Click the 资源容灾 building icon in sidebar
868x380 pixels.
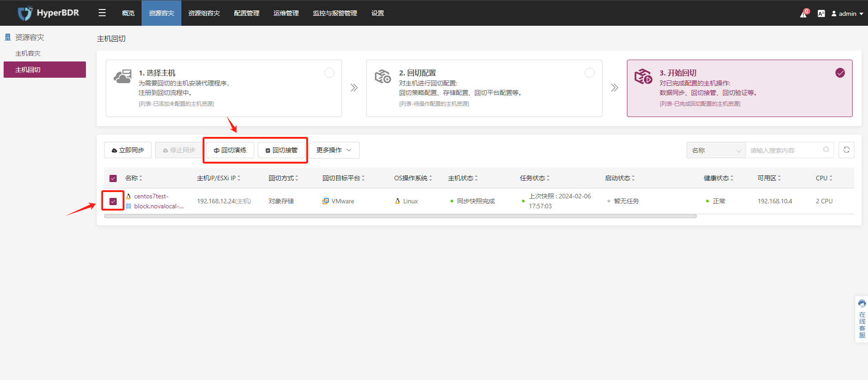8,37
